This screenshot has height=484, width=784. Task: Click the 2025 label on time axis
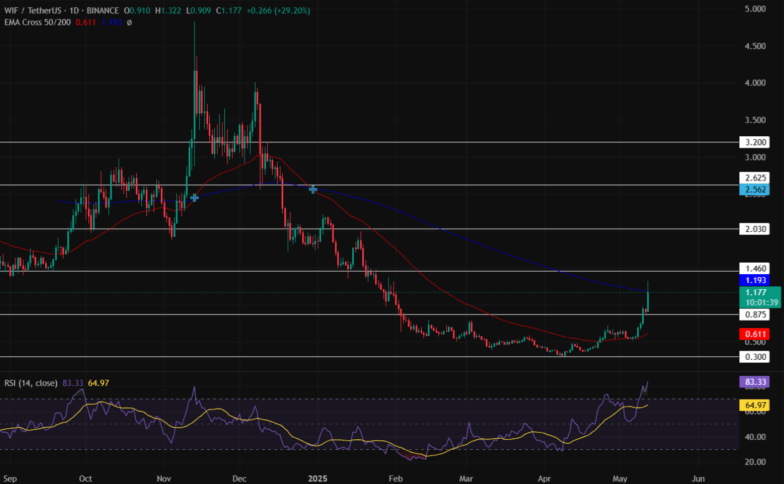(318, 478)
